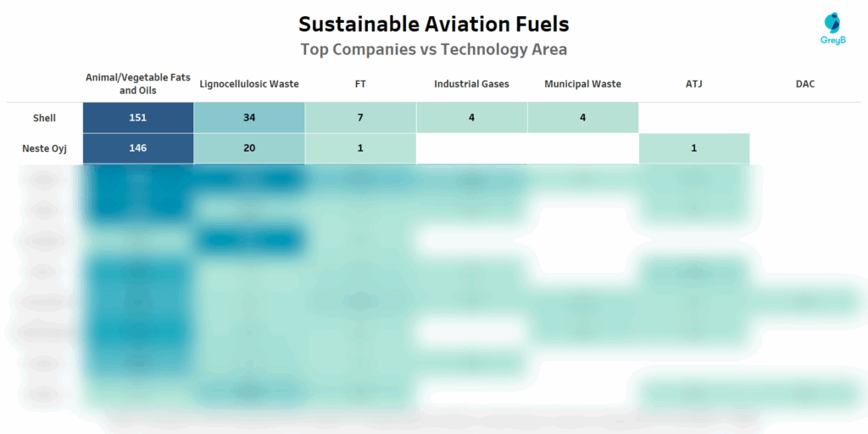
Task: Click the dark blue cell showing 151
Action: 138,118
